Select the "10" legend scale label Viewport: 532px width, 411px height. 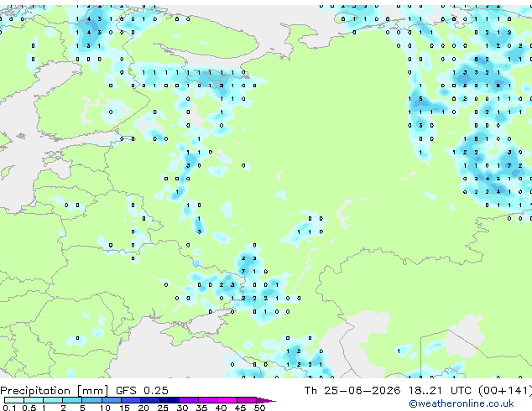click(x=105, y=408)
